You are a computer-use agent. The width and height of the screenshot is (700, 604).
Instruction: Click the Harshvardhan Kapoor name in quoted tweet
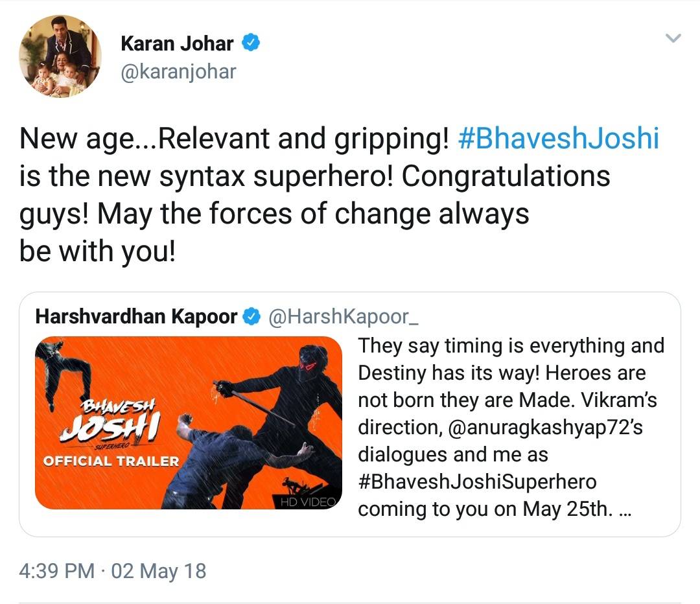(136, 316)
